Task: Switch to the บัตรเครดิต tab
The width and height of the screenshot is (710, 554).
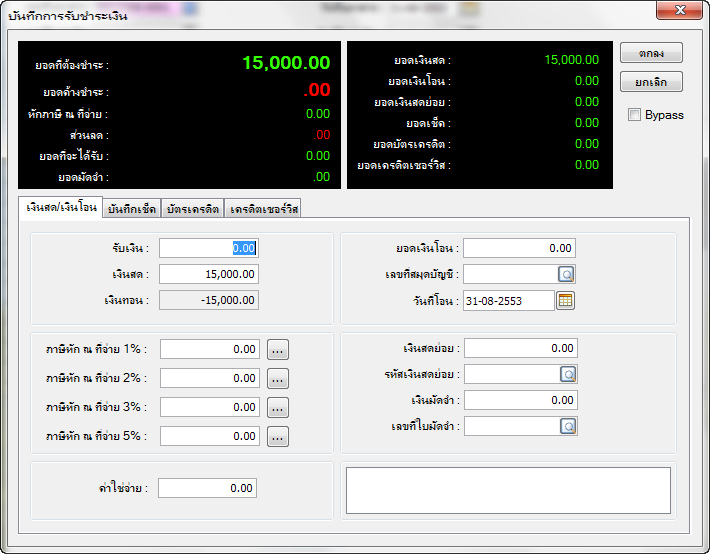Action: click(192, 209)
